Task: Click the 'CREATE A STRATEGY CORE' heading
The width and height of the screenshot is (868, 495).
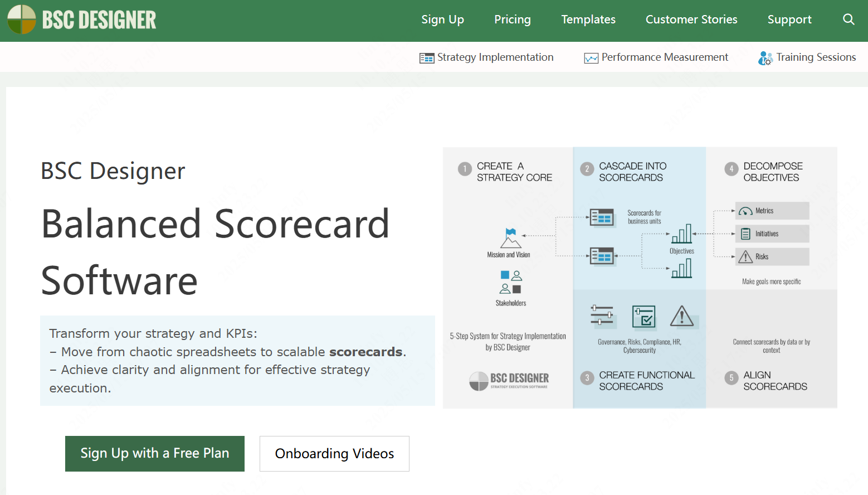Action: tap(514, 172)
